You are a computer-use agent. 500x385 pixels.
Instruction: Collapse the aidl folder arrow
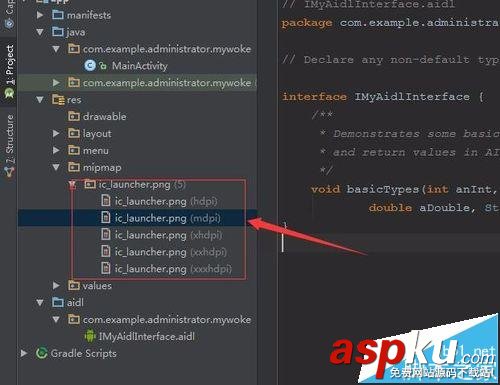[x=40, y=302]
